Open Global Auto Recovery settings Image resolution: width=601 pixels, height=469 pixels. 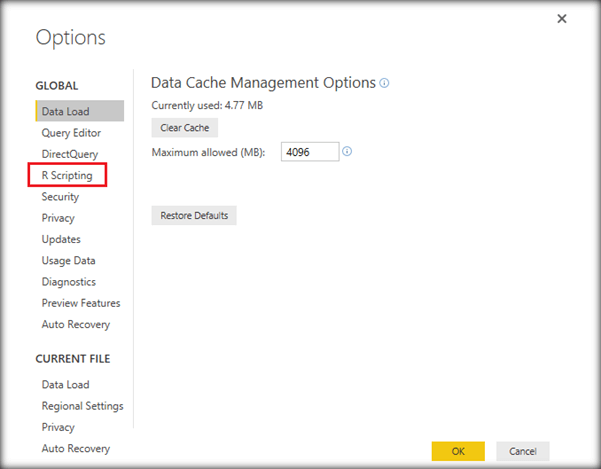coord(76,324)
